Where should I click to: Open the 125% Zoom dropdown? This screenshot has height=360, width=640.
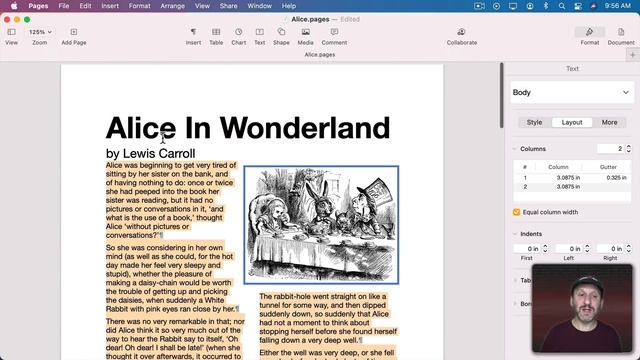click(x=40, y=32)
